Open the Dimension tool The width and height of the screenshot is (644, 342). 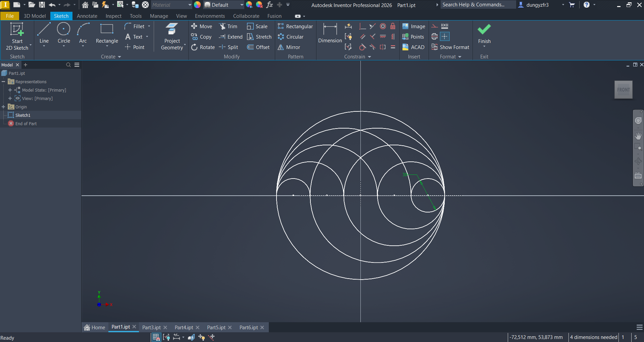[x=330, y=33]
